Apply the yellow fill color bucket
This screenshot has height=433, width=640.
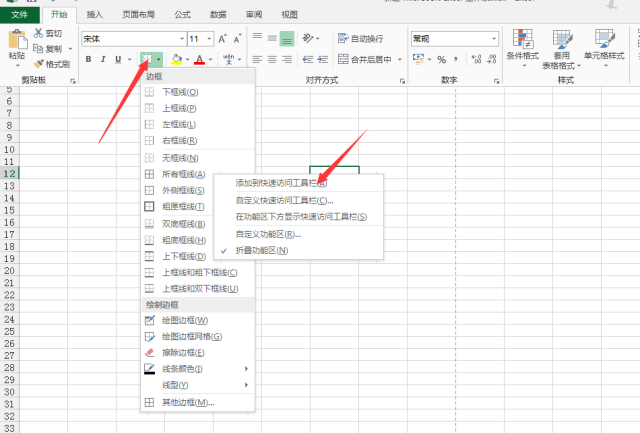point(176,59)
